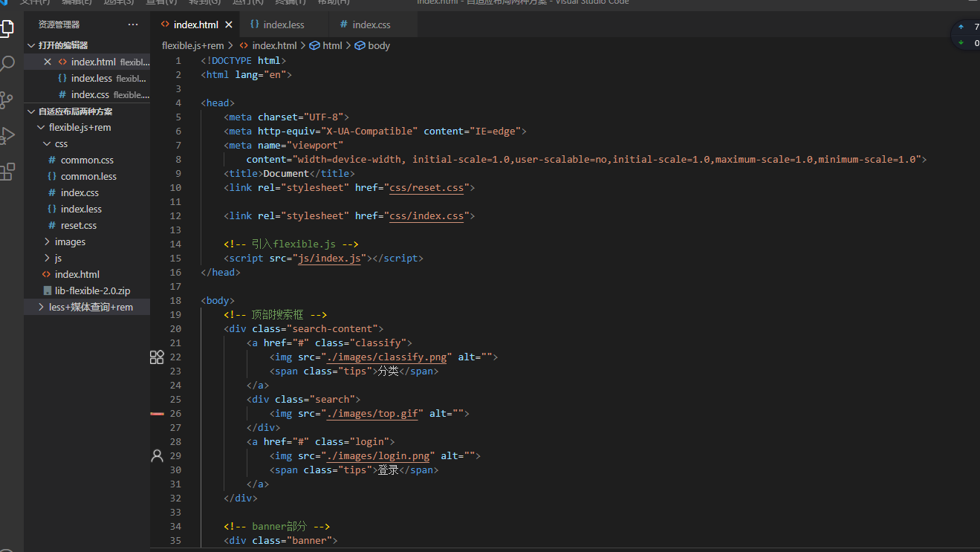Follow the css/index.css link in code

(426, 216)
